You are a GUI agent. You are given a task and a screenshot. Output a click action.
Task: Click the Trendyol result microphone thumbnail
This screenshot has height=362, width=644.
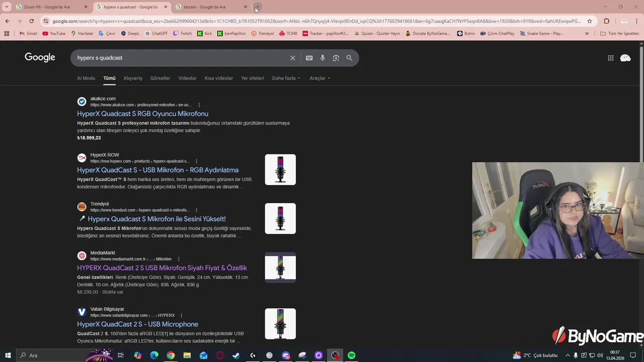point(280,218)
